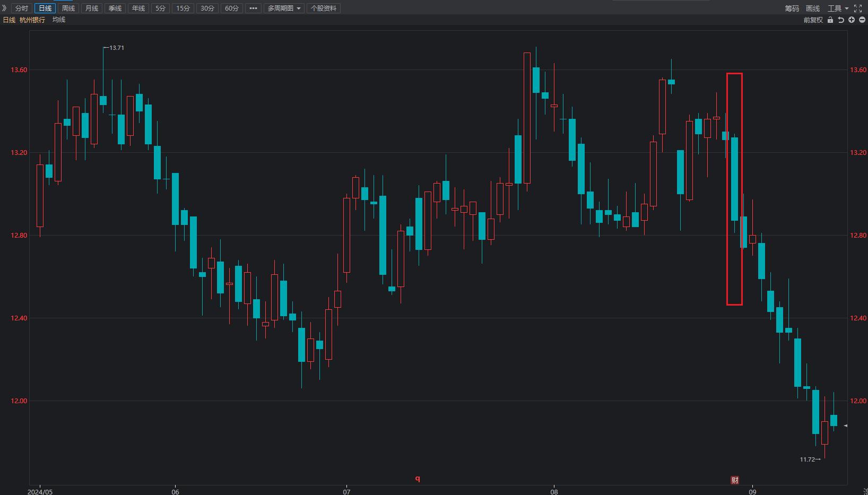868x495 pixels.
Task: Switch to 分时 intraday view
Action: (22, 8)
